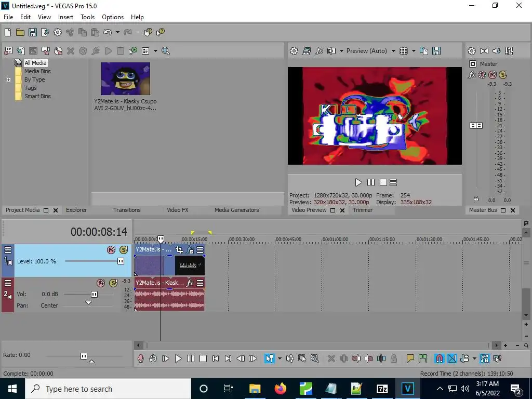Solo audio track 2
Viewport: 532px width, 399px height.
click(113, 283)
